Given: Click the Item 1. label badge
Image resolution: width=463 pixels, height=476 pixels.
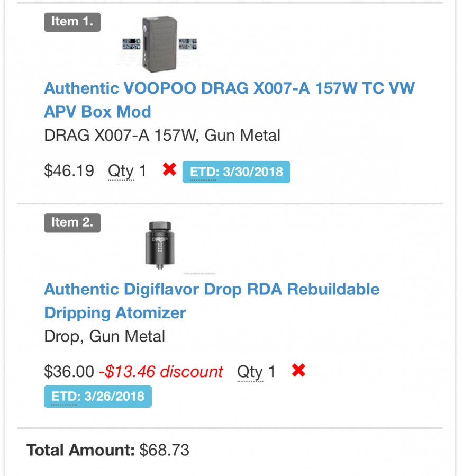Looking at the screenshot, I should tap(72, 22).
